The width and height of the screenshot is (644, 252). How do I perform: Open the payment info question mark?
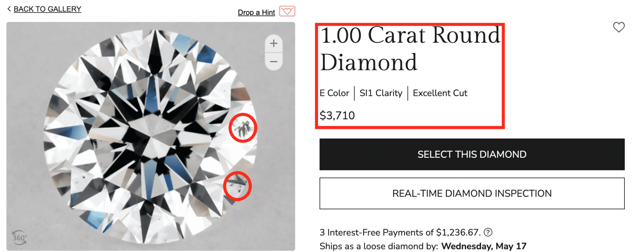coord(488,232)
